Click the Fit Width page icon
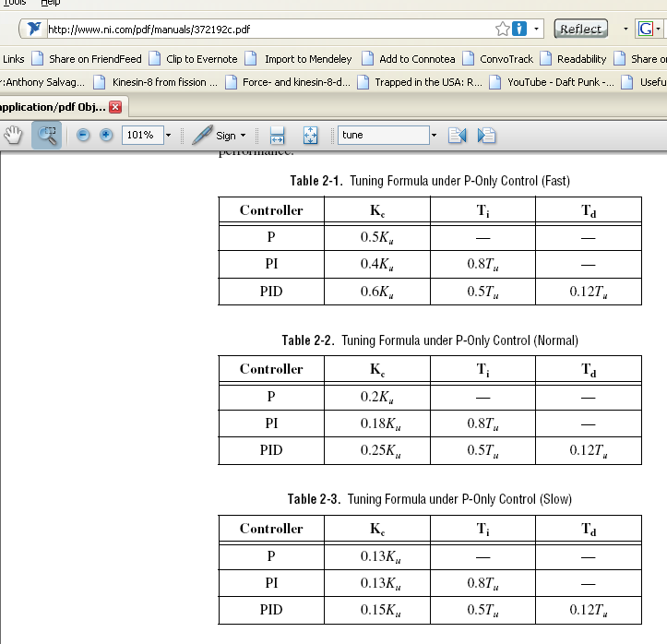 277,136
